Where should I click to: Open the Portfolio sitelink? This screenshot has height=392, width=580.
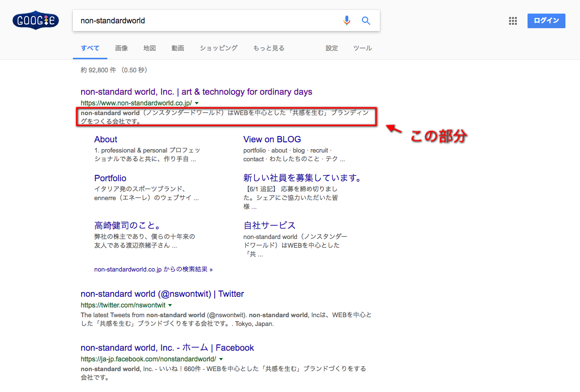point(110,178)
